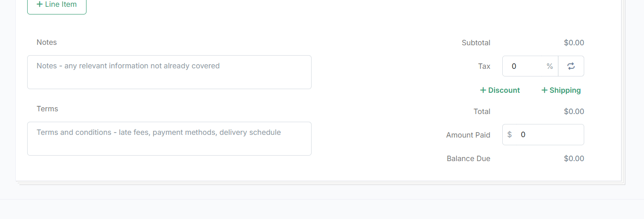Toggle tax between percent and flat amount
Screen dimensions: 644x219
(x=571, y=66)
